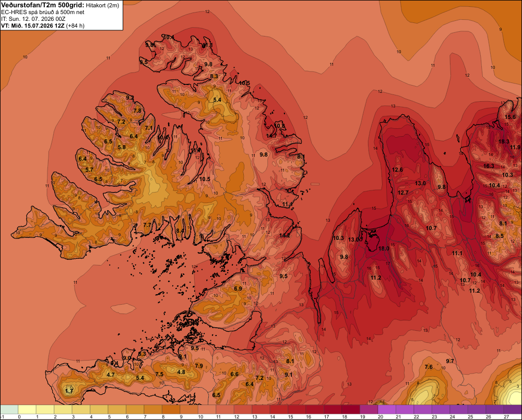The width and height of the screenshot is (522, 420).
Task: Click the 7.7 temperature value on the map
Action: tap(147, 225)
